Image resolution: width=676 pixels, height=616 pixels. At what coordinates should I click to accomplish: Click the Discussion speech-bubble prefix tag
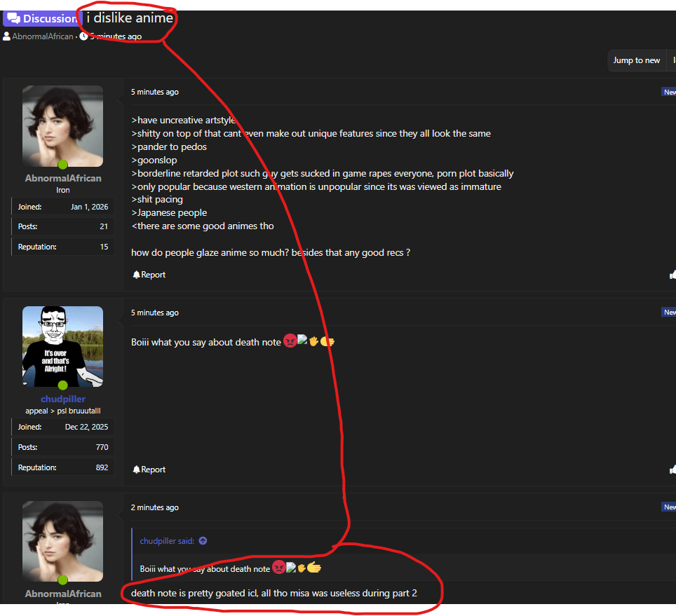pos(41,18)
